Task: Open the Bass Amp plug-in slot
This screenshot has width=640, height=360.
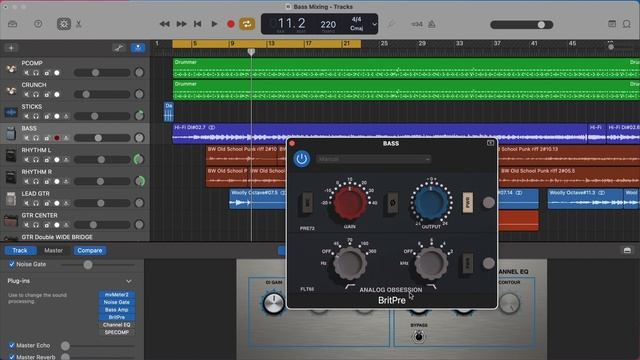Action: point(117,310)
